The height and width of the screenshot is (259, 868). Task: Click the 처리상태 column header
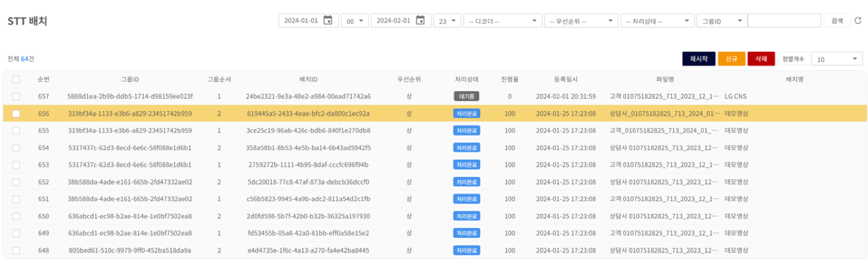coord(466,80)
